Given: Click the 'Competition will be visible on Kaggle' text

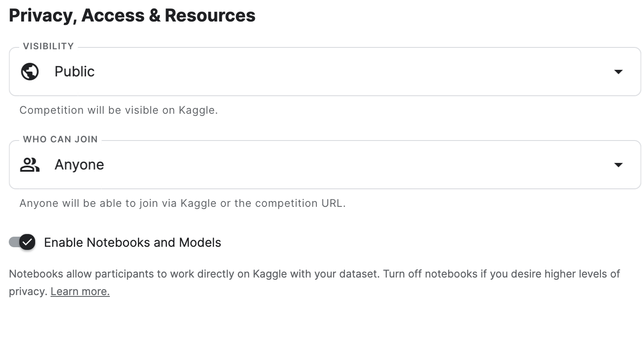Looking at the screenshot, I should click(x=119, y=110).
